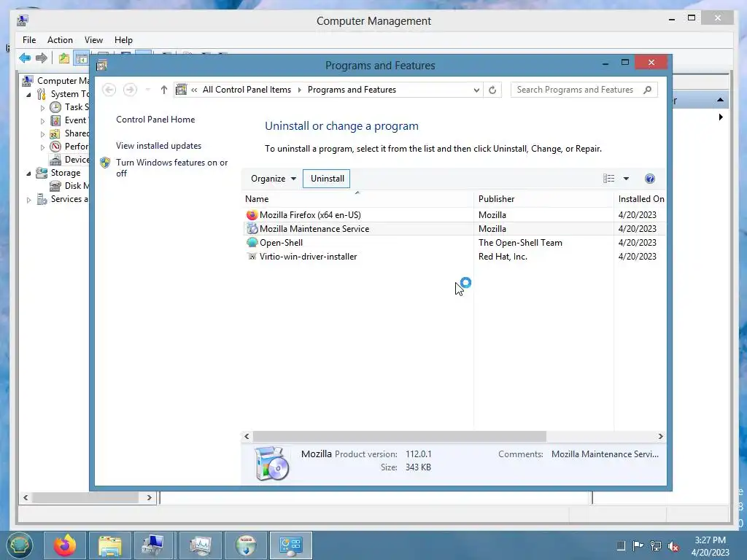The height and width of the screenshot is (560, 747).
Task: Open Control Panel Home link
Action: 155,120
